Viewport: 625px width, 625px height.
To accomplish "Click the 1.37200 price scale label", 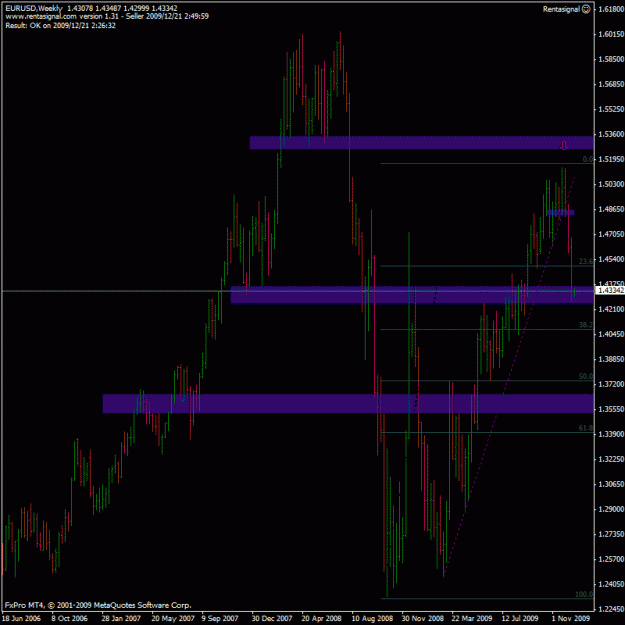I will [611, 384].
